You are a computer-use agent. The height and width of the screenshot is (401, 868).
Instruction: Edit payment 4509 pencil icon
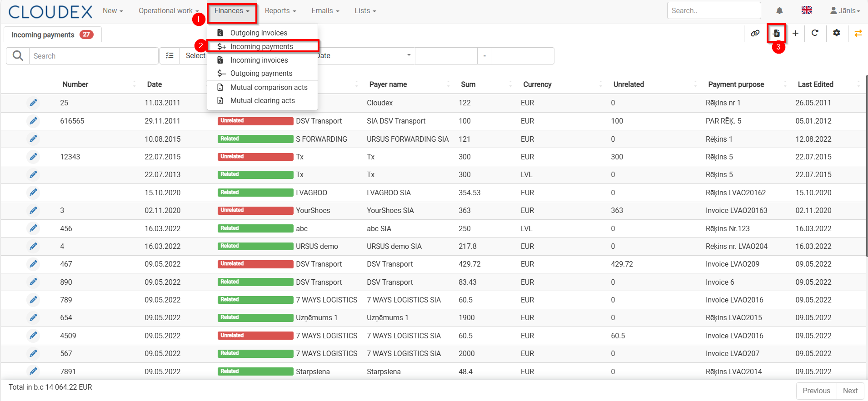33,336
